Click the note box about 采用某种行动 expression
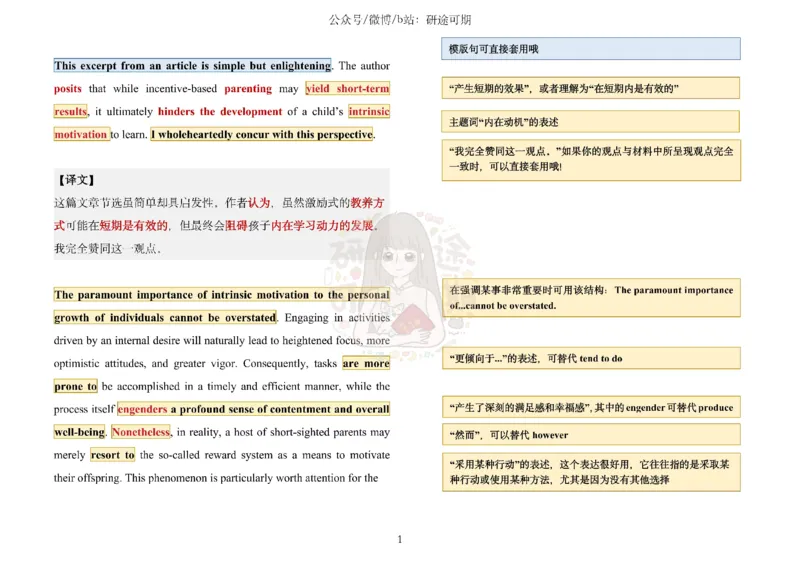Screen dimensions: 800x566 (x=591, y=472)
